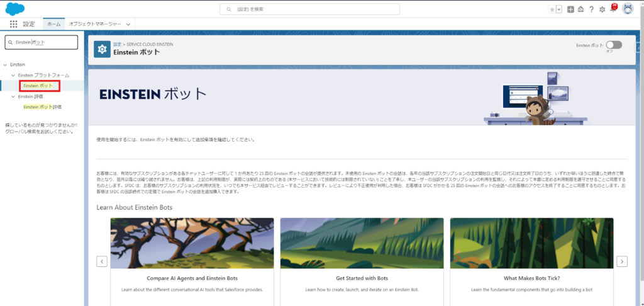
Task: Open the favorites list dropdown arrow
Action: 558,9
